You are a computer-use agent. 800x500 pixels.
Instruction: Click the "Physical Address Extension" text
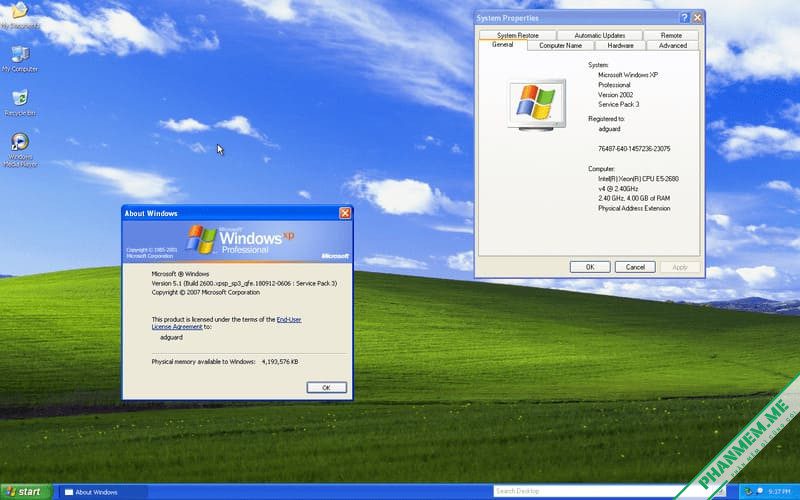click(634, 208)
